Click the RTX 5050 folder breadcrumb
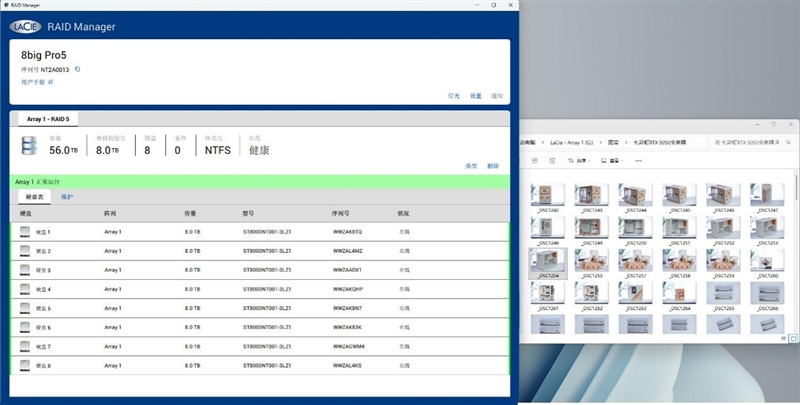The image size is (800, 405). click(660, 142)
